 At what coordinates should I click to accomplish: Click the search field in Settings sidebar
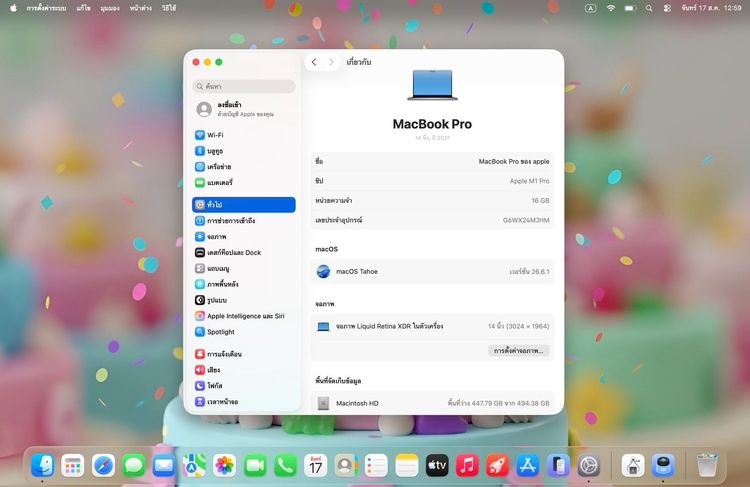click(x=243, y=86)
